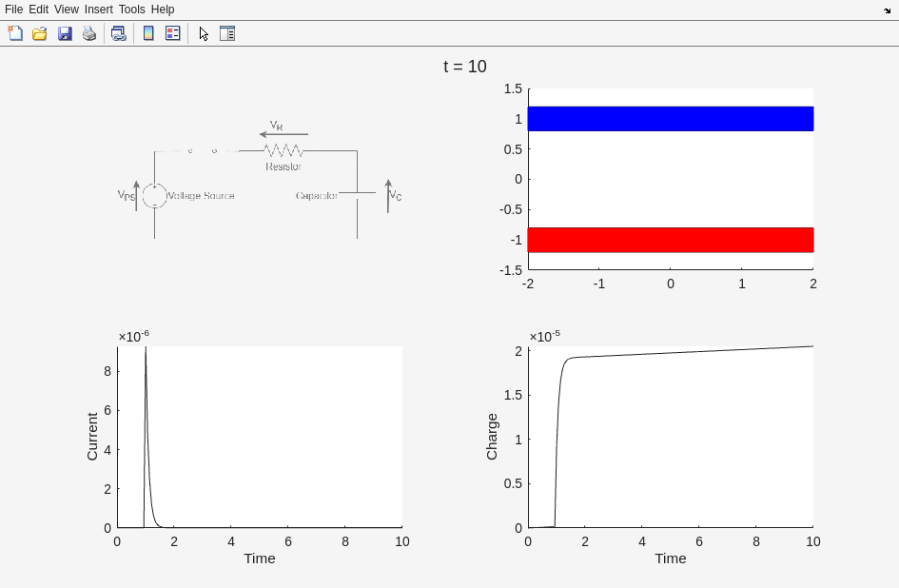The width and height of the screenshot is (899, 588).
Task: Click the red capacitor plate
Action: coord(671,240)
